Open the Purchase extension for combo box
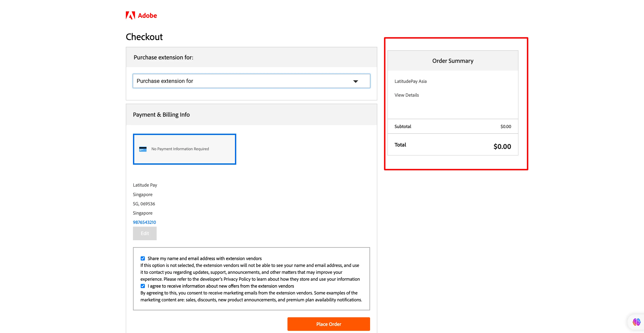 251,81
